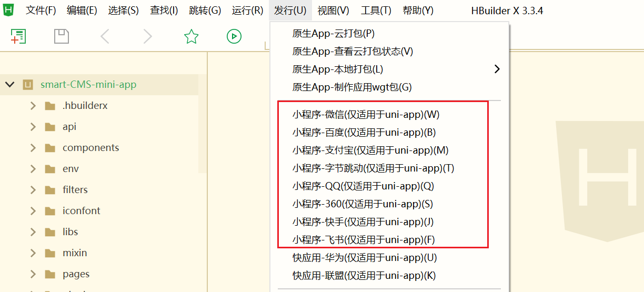644x292 pixels.
Task: Expand the iconfont folder chevron
Action: 33,211
